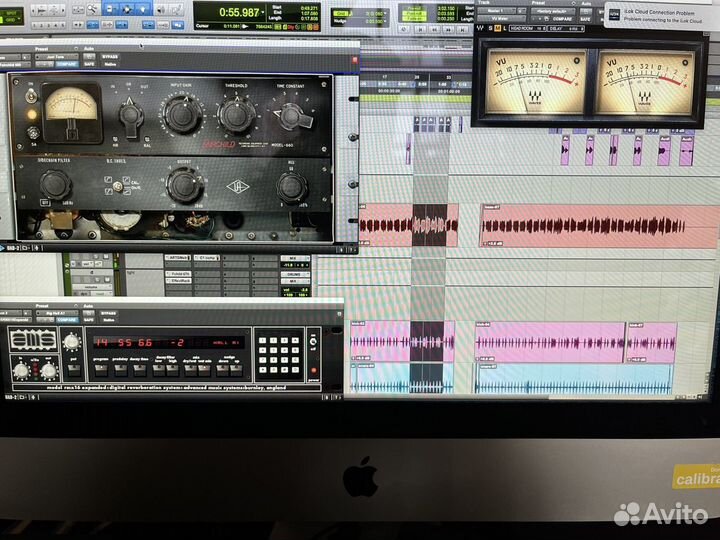The height and width of the screenshot is (540, 720).
Task: Click the AMS logo on RMX16
Action: 33,340
